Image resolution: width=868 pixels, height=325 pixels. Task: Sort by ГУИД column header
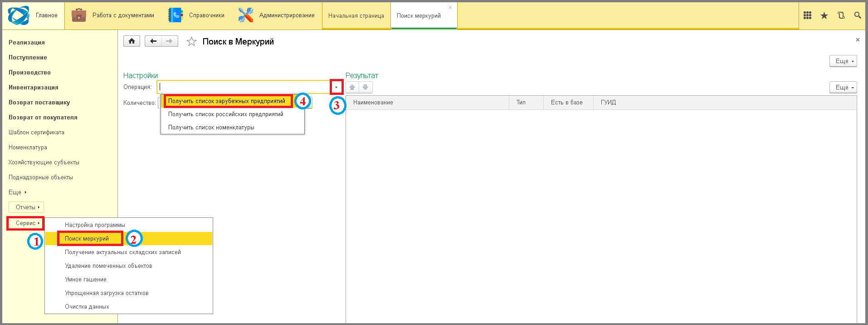pyautogui.click(x=725, y=103)
